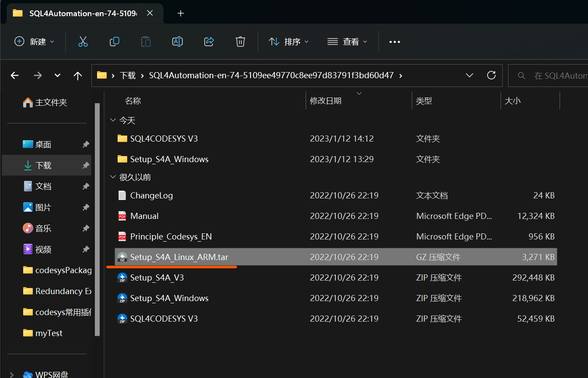588x378 pixels.
Task: Click the Share icon in toolbar
Action: (x=209, y=42)
